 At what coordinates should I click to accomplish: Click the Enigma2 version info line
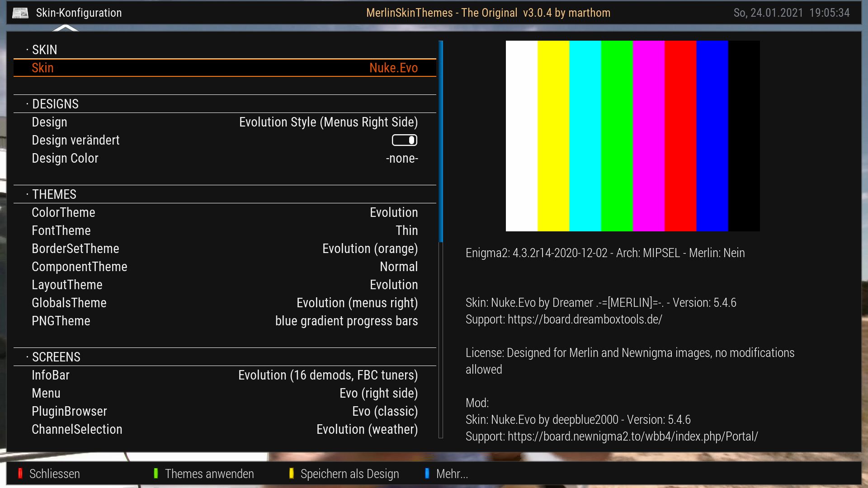[605, 253]
